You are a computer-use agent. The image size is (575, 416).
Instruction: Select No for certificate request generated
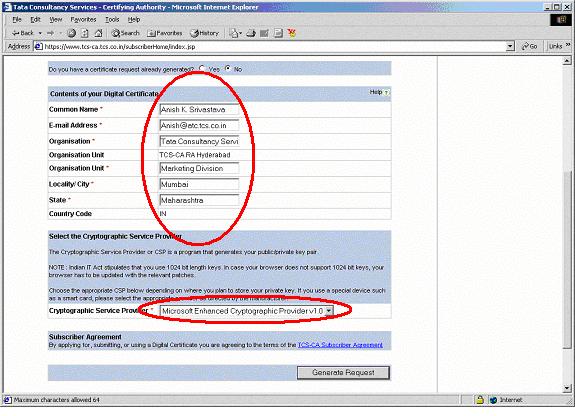point(228,68)
